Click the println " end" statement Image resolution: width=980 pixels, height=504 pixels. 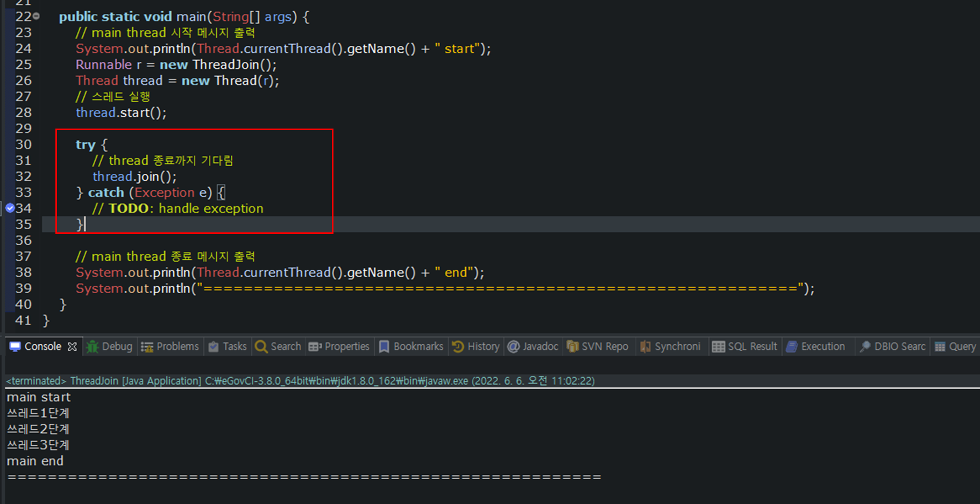pyautogui.click(x=280, y=273)
